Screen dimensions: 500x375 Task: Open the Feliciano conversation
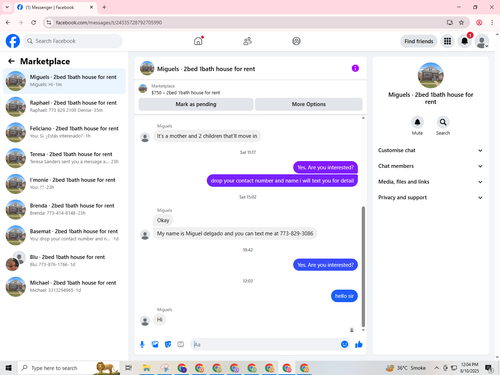[x=64, y=132]
